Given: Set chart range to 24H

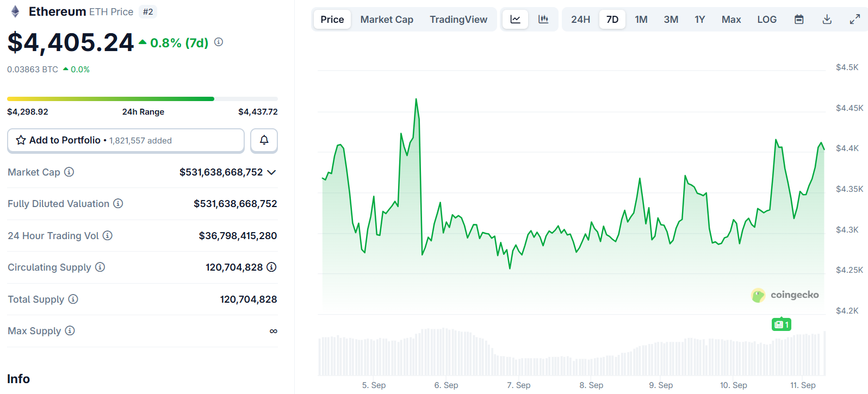Looking at the screenshot, I should point(580,20).
